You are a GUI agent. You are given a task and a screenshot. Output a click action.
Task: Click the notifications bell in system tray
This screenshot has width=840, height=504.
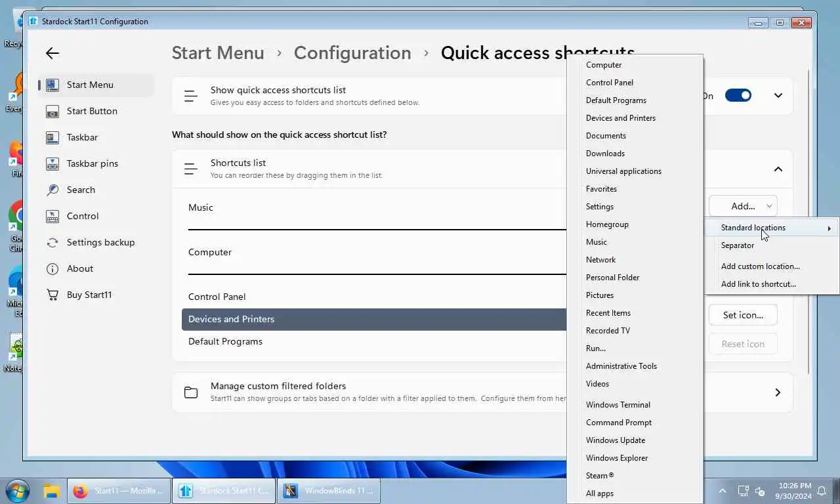[822, 491]
